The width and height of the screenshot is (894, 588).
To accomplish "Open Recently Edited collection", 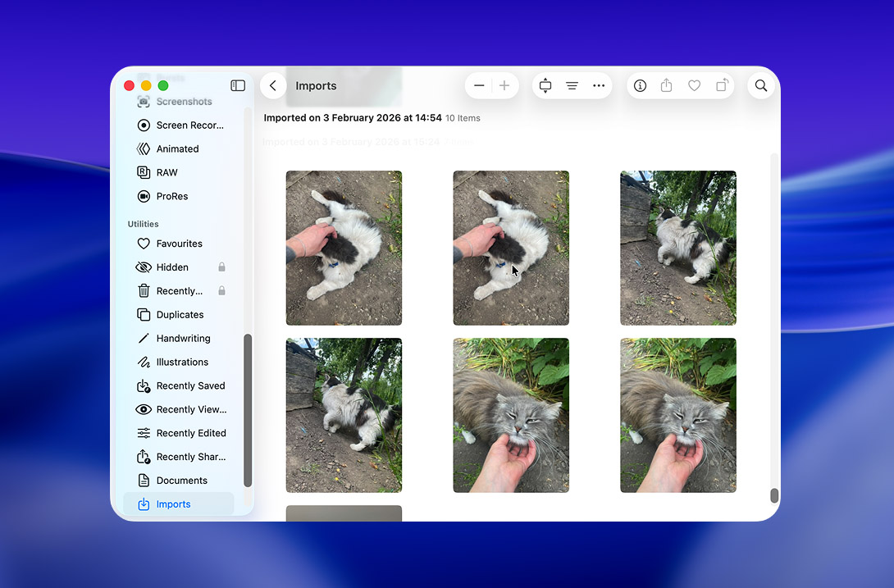I will [x=179, y=433].
